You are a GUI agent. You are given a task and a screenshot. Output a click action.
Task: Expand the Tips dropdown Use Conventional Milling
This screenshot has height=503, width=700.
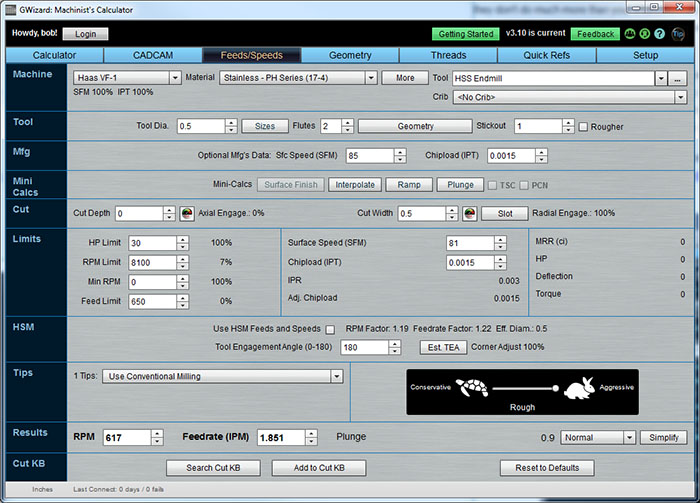pyautogui.click(x=222, y=376)
